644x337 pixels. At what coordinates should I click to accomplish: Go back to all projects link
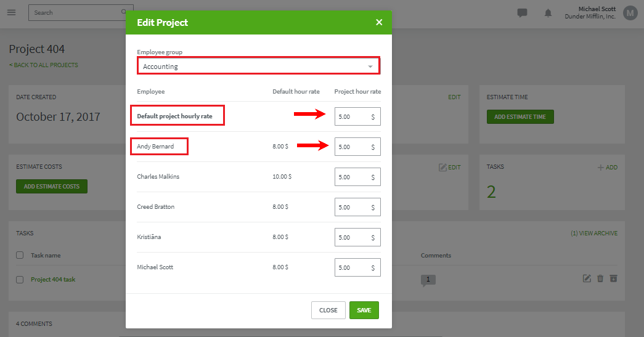[44, 65]
